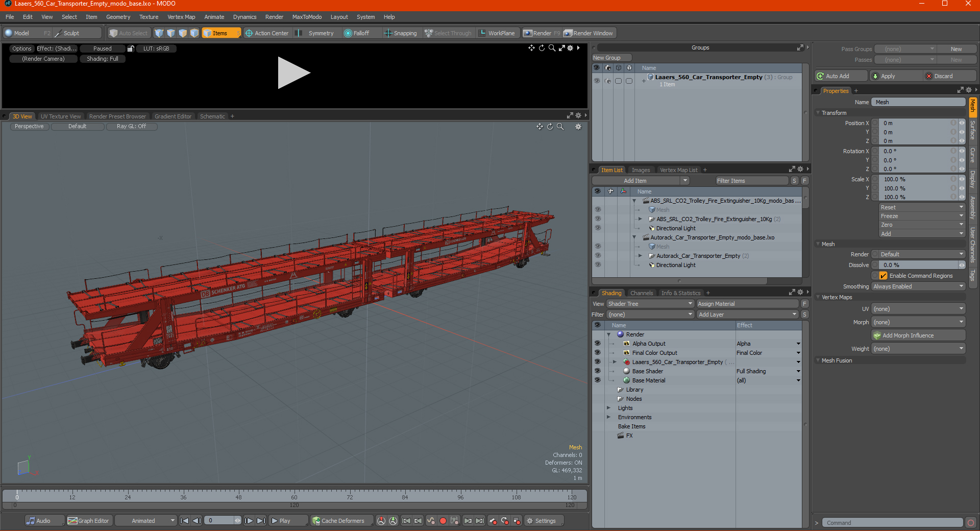
Task: Toggle visibility of first Directional Light
Action: point(598,228)
